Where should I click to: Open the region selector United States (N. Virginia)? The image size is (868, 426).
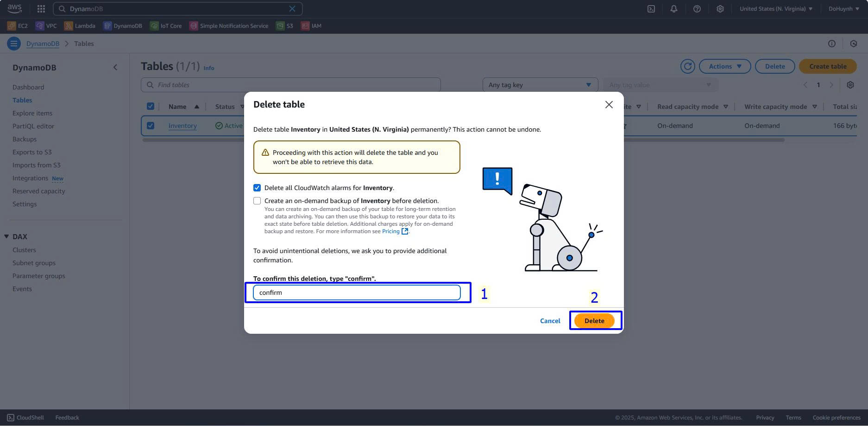[776, 9]
